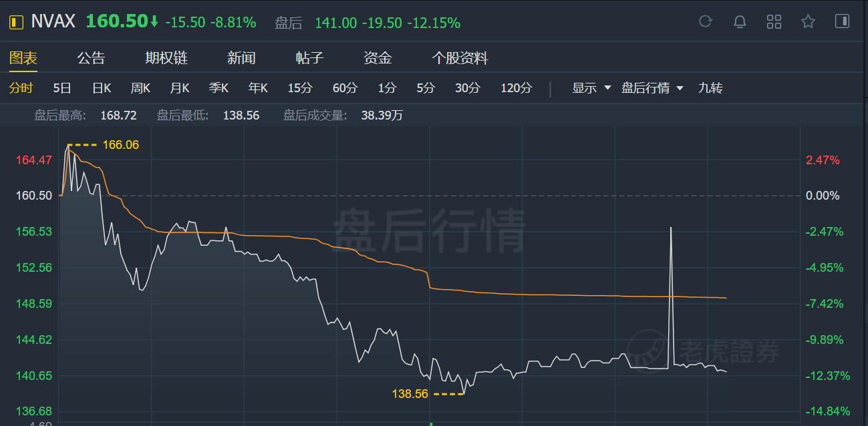
Task: Open the four-squares grid layout icon
Action: [x=774, y=21]
